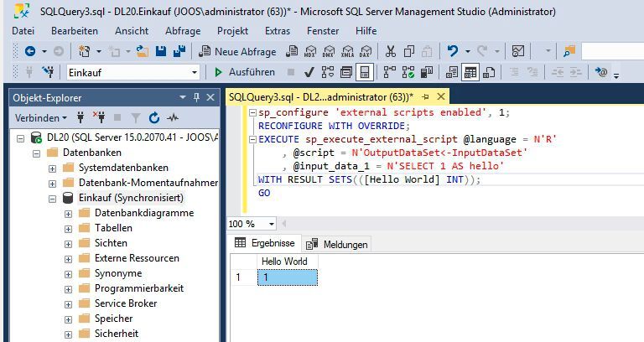
Task: Open the Objekt-Explorer window position dropdown
Action: [183, 97]
